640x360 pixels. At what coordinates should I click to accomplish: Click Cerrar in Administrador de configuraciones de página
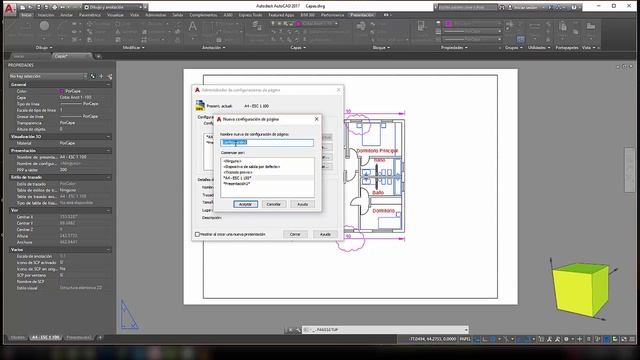coord(295,234)
